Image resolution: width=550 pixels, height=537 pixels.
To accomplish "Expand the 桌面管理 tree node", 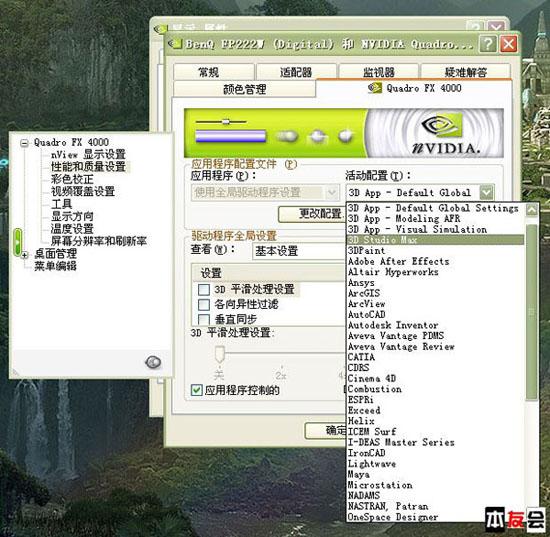I will [x=24, y=255].
